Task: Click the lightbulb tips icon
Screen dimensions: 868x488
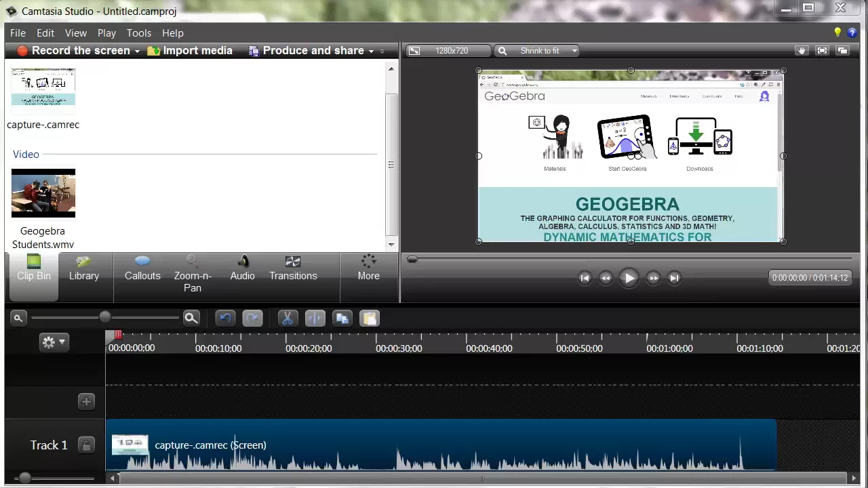Action: [x=837, y=33]
